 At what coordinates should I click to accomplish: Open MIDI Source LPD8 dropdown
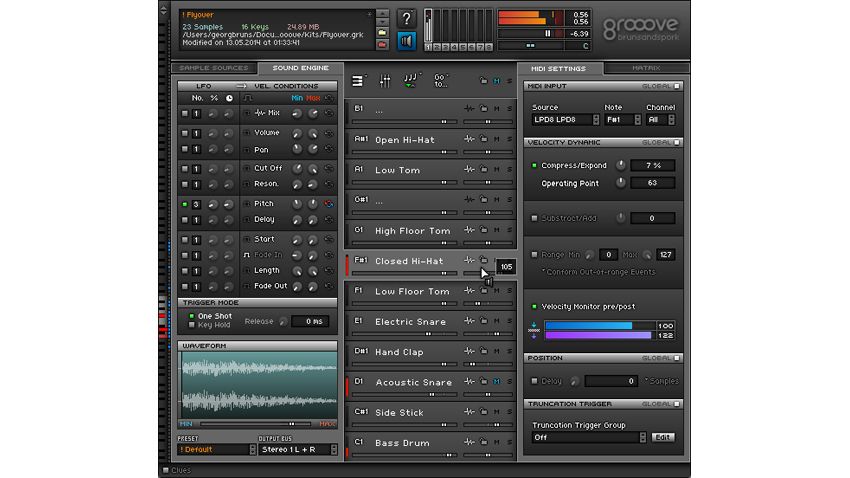[x=565, y=119]
